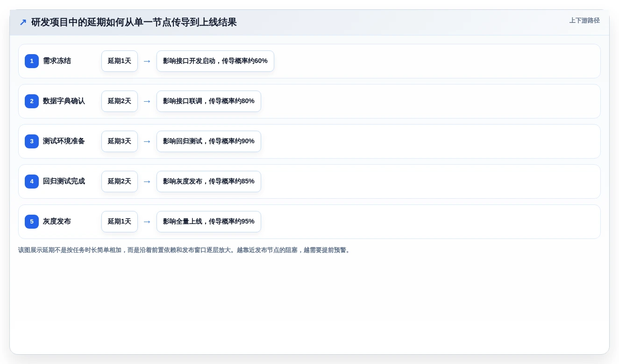Click the title 研发项目中的延期如何从单一节点传导到上线结果
Image resolution: width=619 pixels, height=364 pixels.
pyautogui.click(x=134, y=22)
